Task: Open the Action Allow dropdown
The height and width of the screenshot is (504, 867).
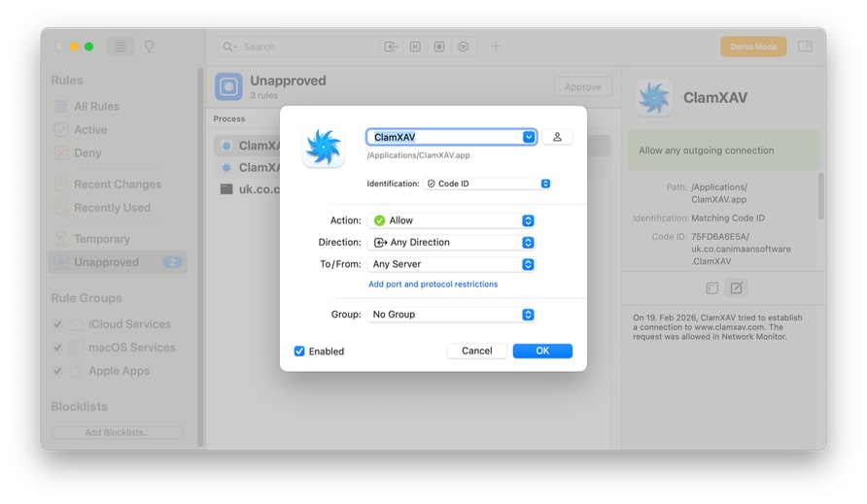Action: click(451, 220)
